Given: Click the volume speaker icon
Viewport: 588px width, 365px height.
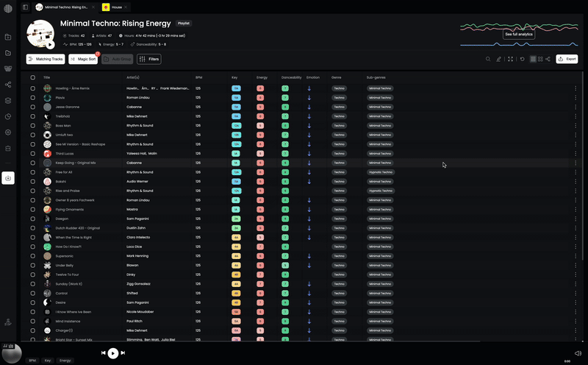Looking at the screenshot, I should (x=578, y=353).
